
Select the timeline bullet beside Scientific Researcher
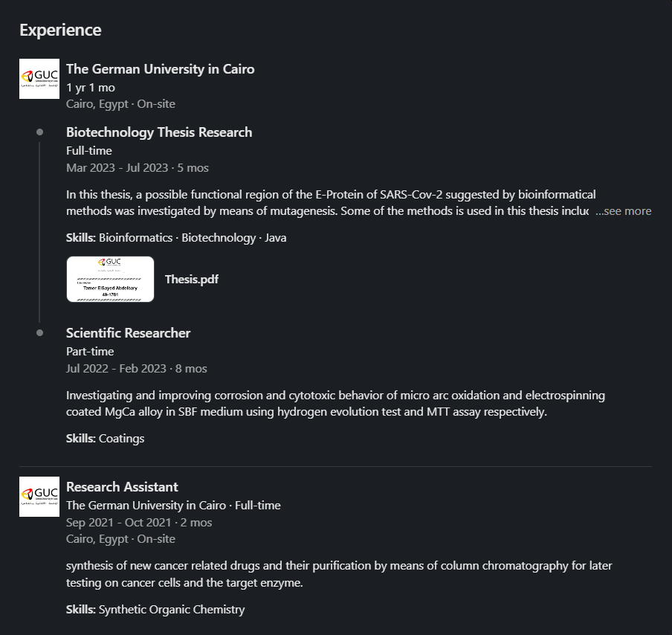click(x=39, y=332)
